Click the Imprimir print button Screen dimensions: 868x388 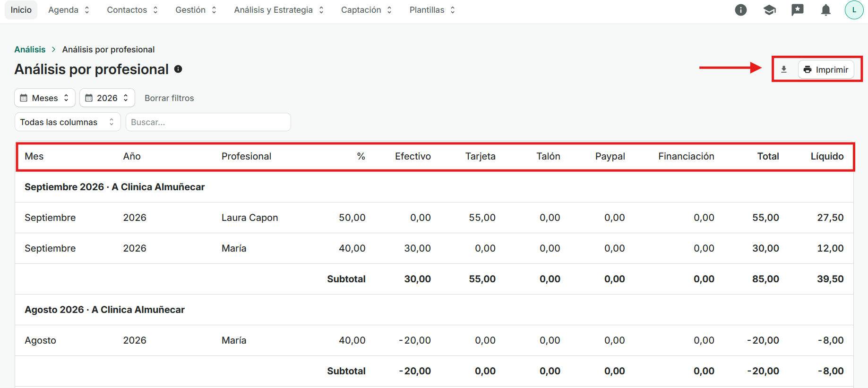826,69
